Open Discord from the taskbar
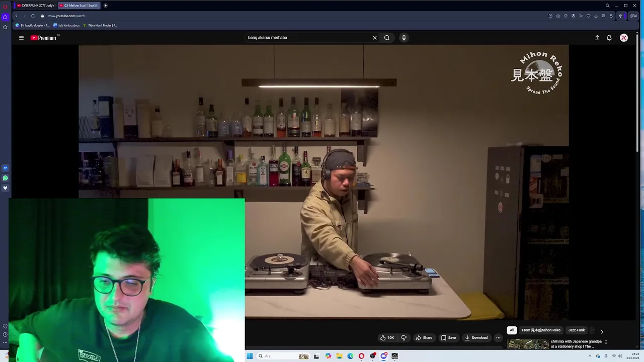 point(383,356)
